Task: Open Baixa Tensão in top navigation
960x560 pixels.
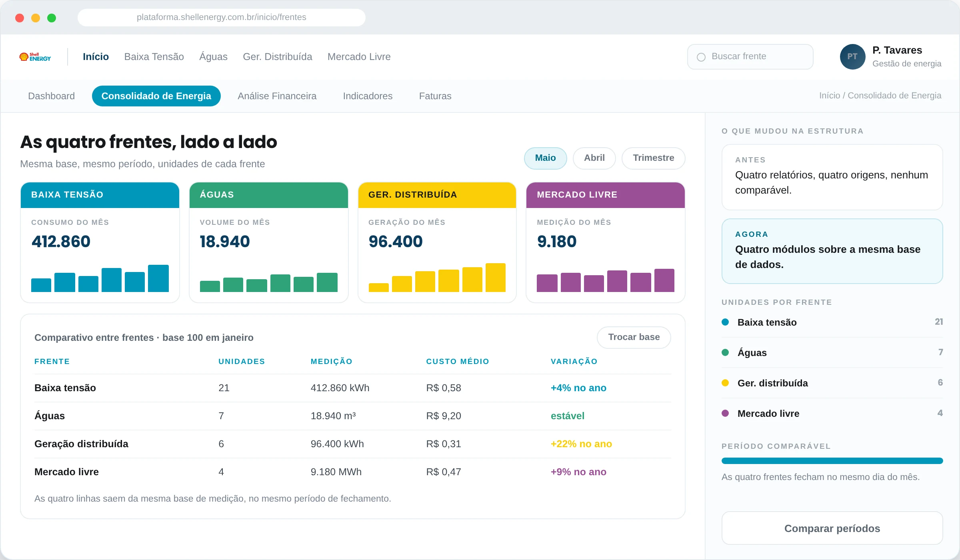Action: (154, 57)
